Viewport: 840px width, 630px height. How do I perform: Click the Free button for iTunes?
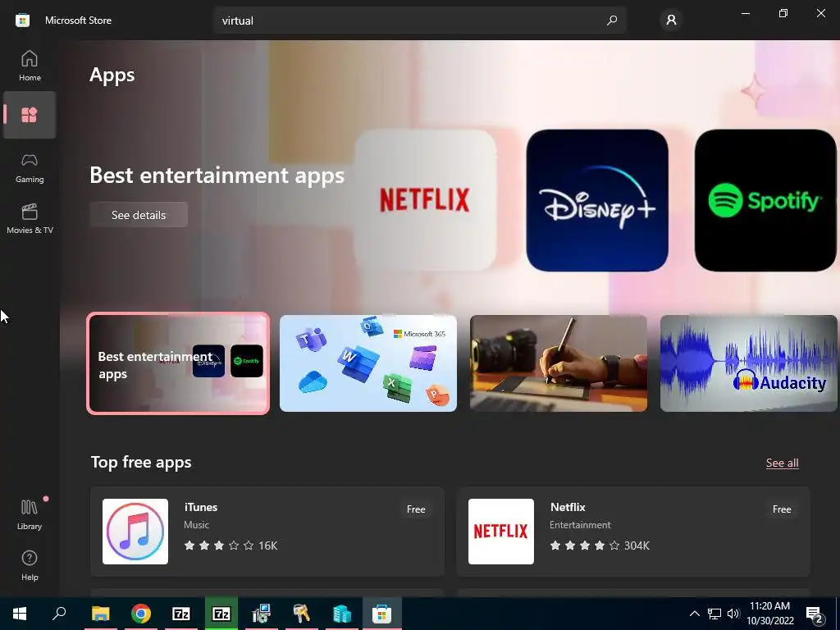click(x=416, y=509)
